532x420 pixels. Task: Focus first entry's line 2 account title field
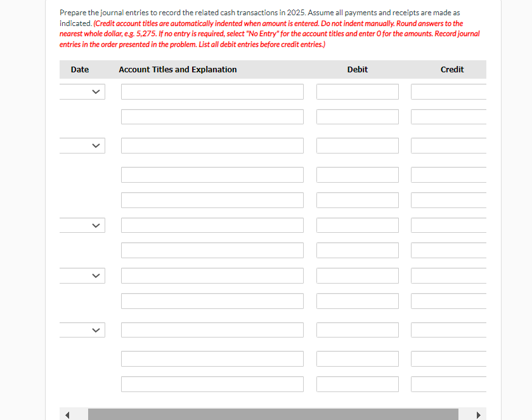tap(212, 117)
